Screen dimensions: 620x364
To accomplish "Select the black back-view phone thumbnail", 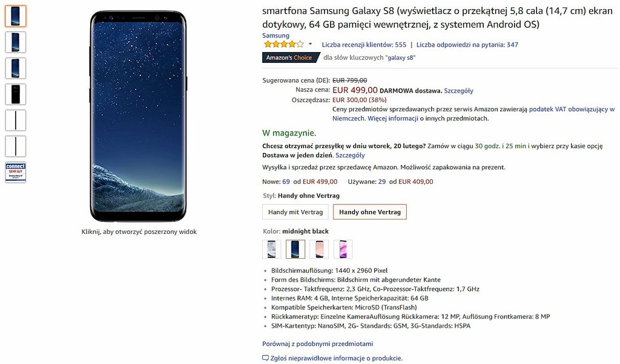I will point(16,94).
